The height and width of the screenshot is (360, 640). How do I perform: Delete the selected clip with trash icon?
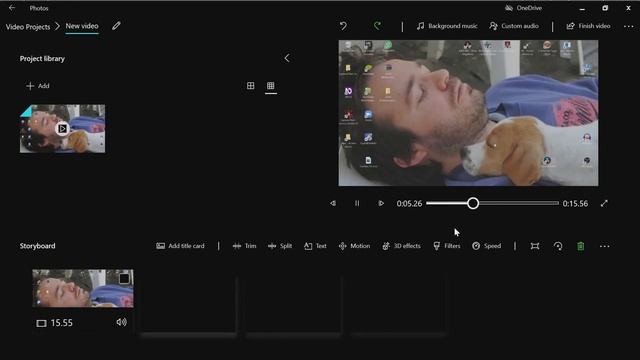[x=580, y=246]
